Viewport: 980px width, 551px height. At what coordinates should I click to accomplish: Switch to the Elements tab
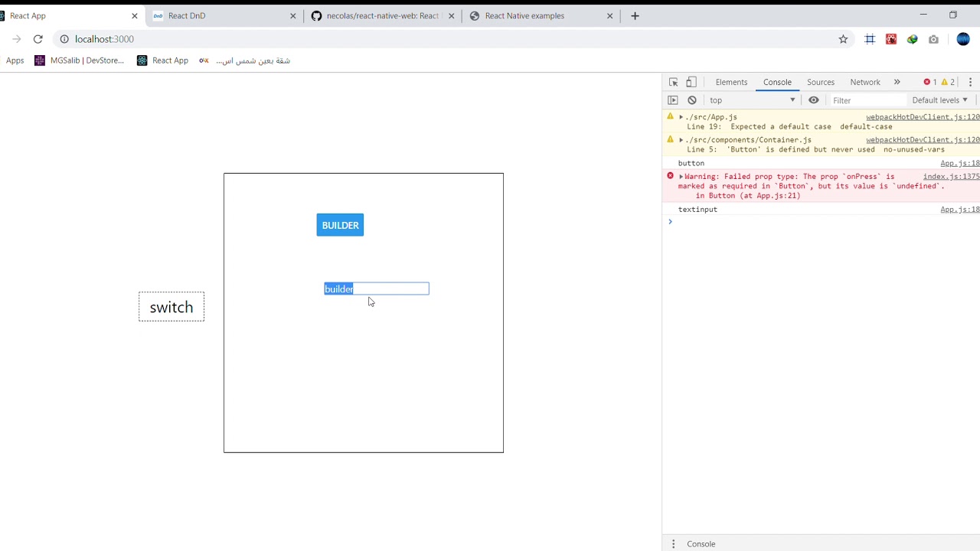[x=731, y=82]
